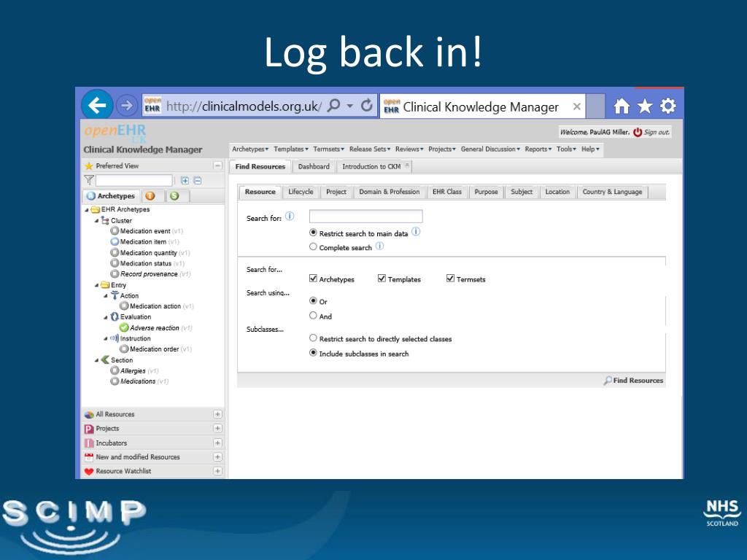Click the Adverse reaction green check icon
The width and height of the screenshot is (747, 560).
point(124,327)
